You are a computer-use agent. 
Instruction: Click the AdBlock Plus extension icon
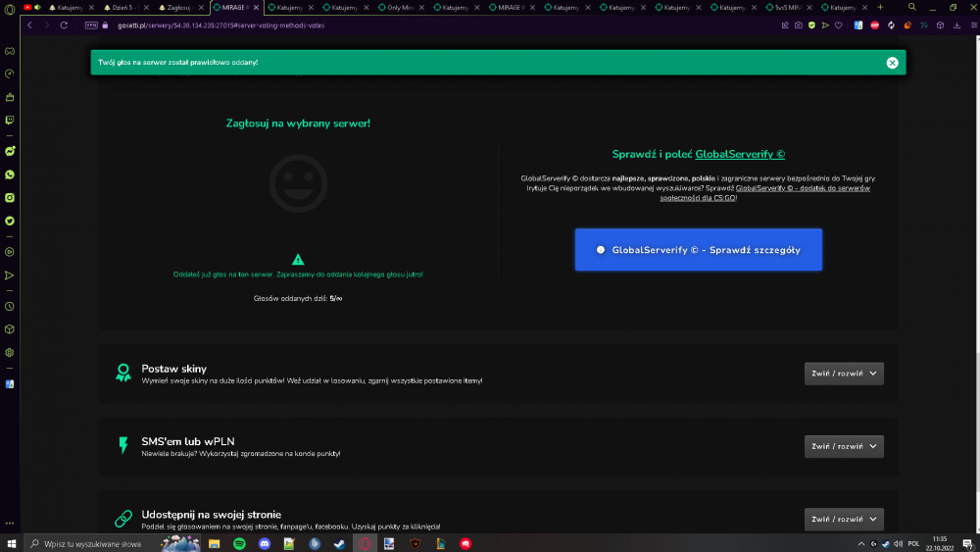point(874,25)
